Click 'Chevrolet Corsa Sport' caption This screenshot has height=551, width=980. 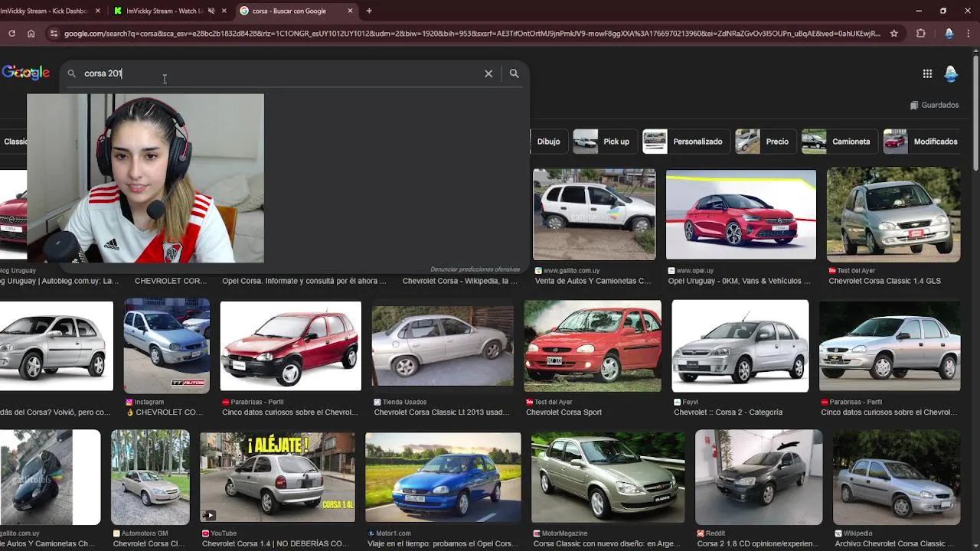(563, 412)
